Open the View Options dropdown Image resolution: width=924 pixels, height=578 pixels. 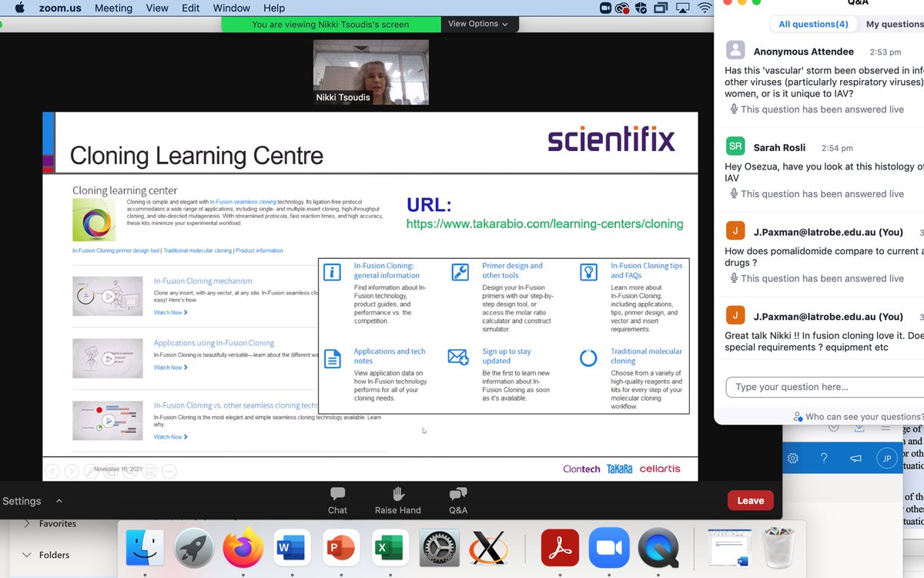coord(478,24)
